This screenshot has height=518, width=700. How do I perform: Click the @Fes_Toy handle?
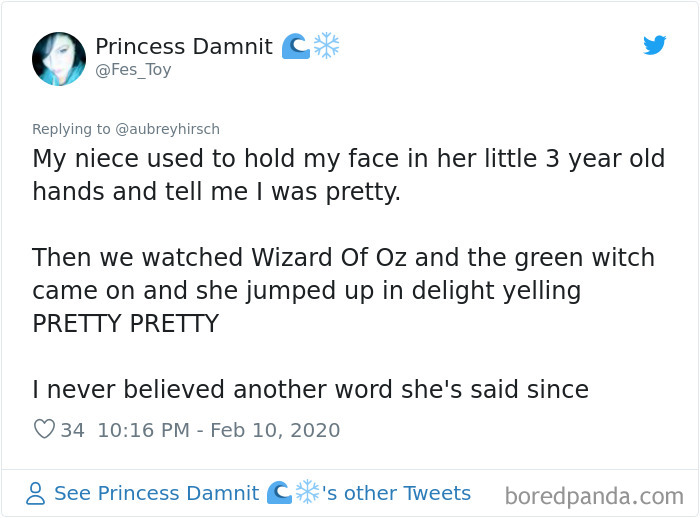[133, 70]
